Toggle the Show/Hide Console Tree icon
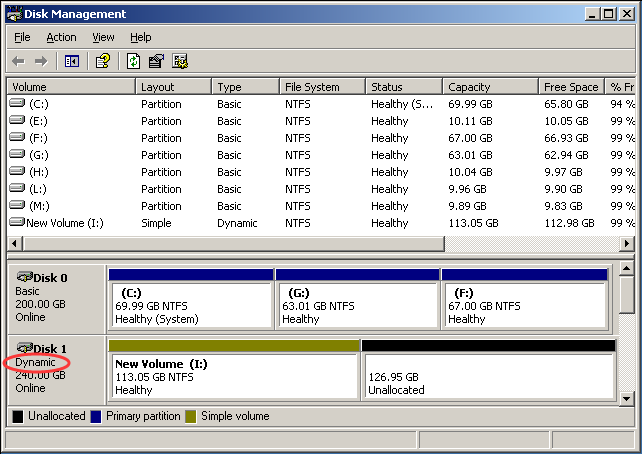The width and height of the screenshot is (642, 454). [72, 62]
